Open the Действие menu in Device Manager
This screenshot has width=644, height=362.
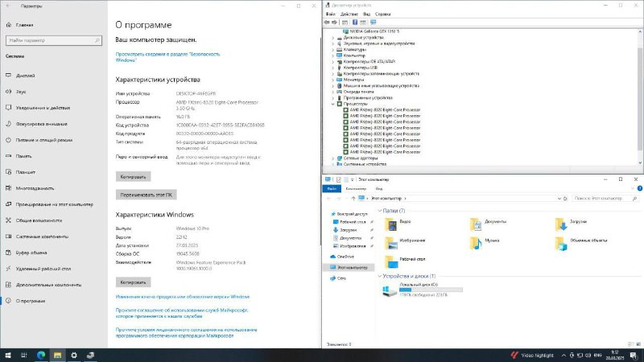pyautogui.click(x=349, y=14)
